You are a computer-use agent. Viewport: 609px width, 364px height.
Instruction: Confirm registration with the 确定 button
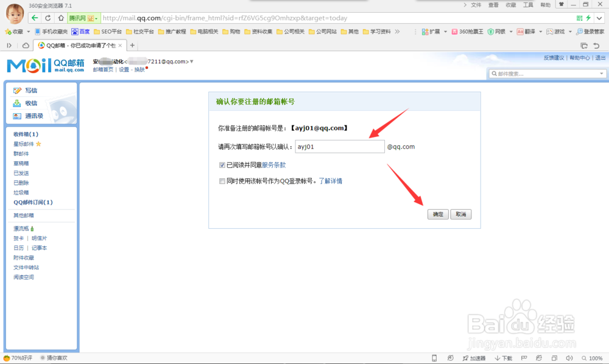point(438,214)
